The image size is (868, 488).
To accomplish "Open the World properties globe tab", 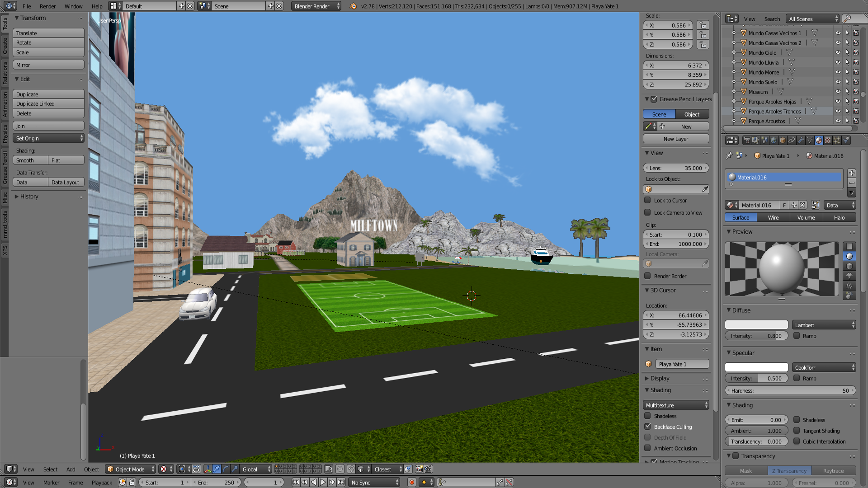I will [774, 141].
